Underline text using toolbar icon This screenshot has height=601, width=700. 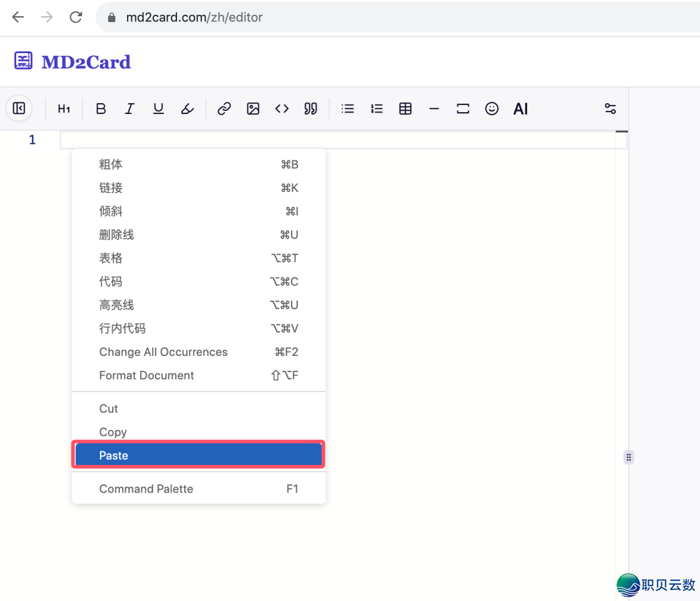(159, 108)
